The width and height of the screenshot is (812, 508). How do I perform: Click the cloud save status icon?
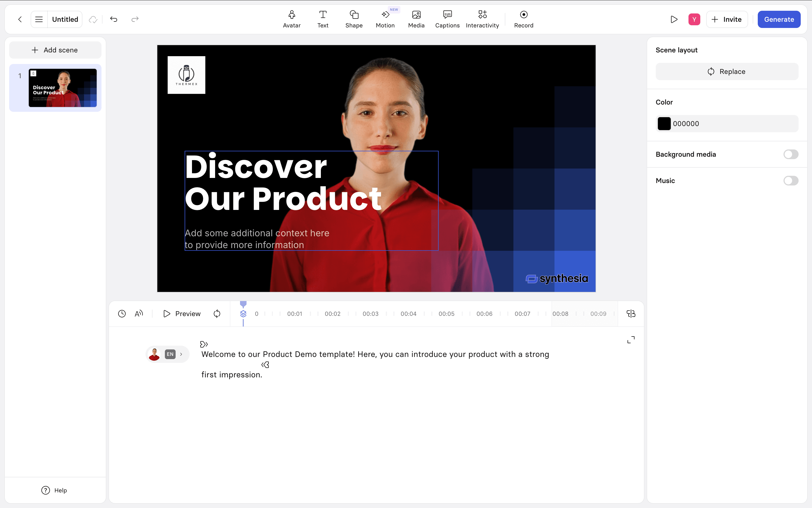[x=93, y=19]
